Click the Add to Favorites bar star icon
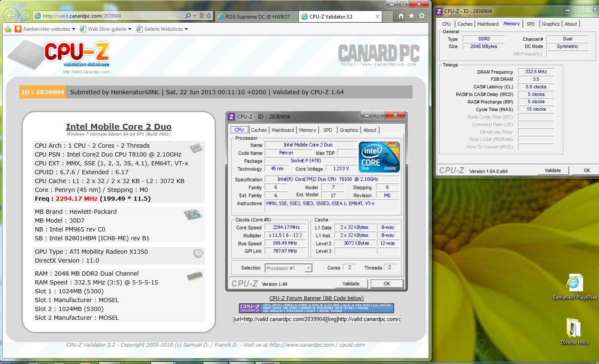The width and height of the screenshot is (599, 364). pos(8,29)
